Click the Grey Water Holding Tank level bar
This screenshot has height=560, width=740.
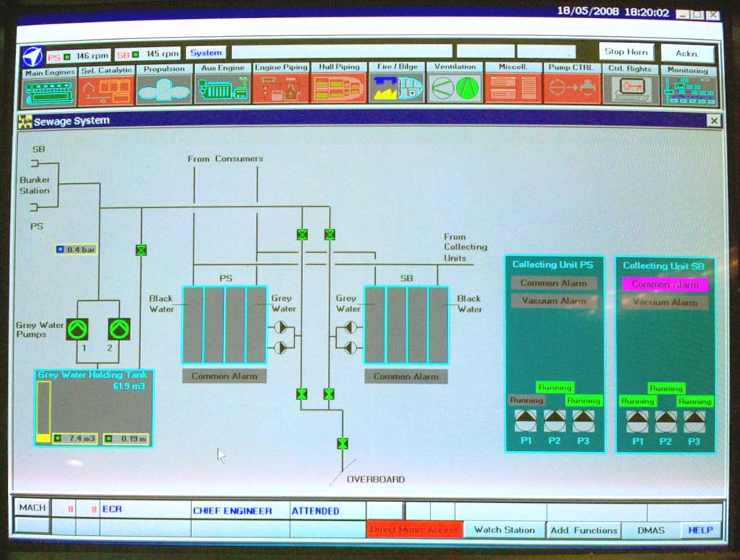click(x=43, y=411)
